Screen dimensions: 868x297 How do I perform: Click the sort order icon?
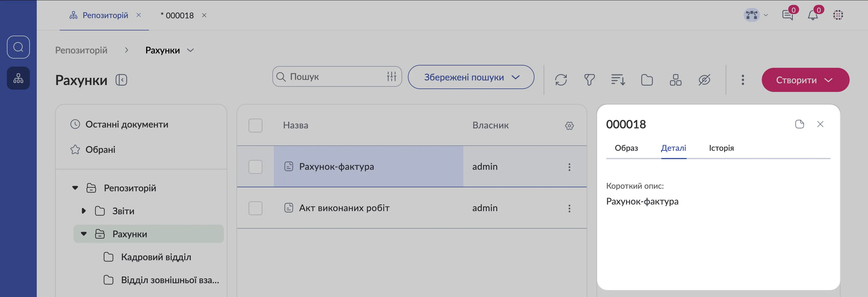pyautogui.click(x=618, y=80)
